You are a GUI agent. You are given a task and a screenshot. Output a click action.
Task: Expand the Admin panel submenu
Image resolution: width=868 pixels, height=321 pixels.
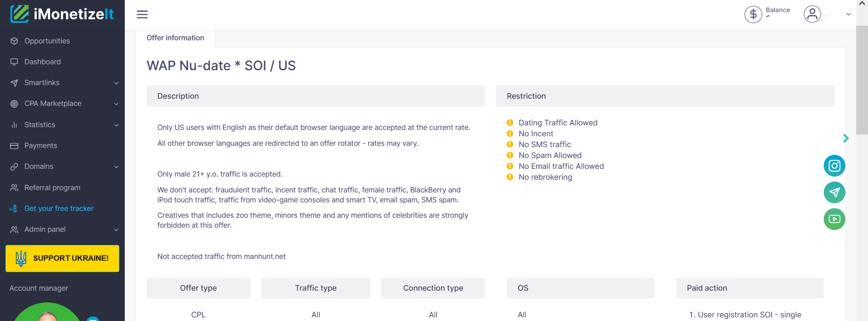coord(116,230)
